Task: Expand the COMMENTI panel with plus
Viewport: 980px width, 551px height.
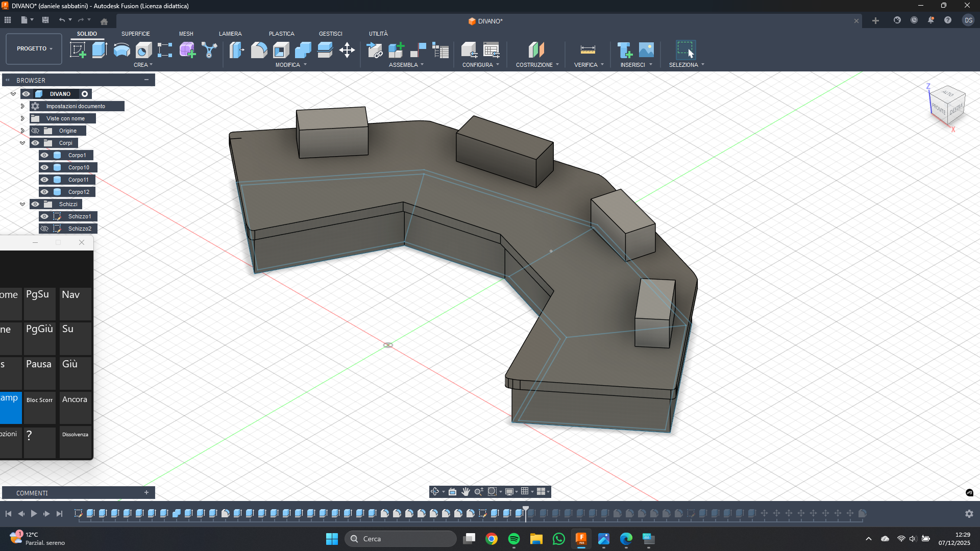Action: (x=146, y=493)
